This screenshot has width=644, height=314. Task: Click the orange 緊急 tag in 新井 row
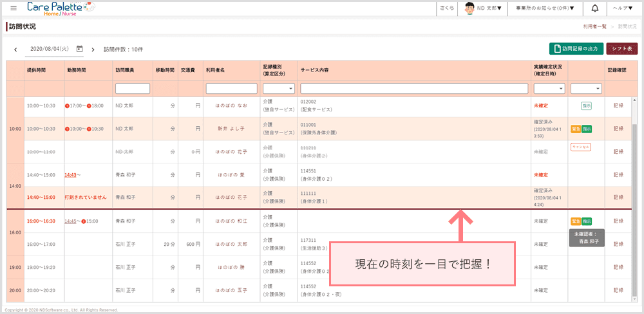coord(575,129)
